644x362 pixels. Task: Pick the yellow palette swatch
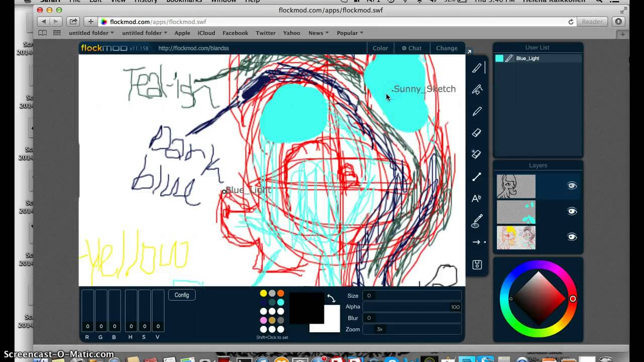pos(263,294)
